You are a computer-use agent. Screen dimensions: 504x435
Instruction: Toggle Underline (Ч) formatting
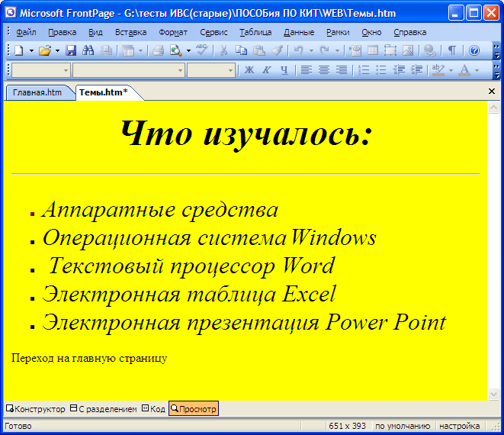284,69
